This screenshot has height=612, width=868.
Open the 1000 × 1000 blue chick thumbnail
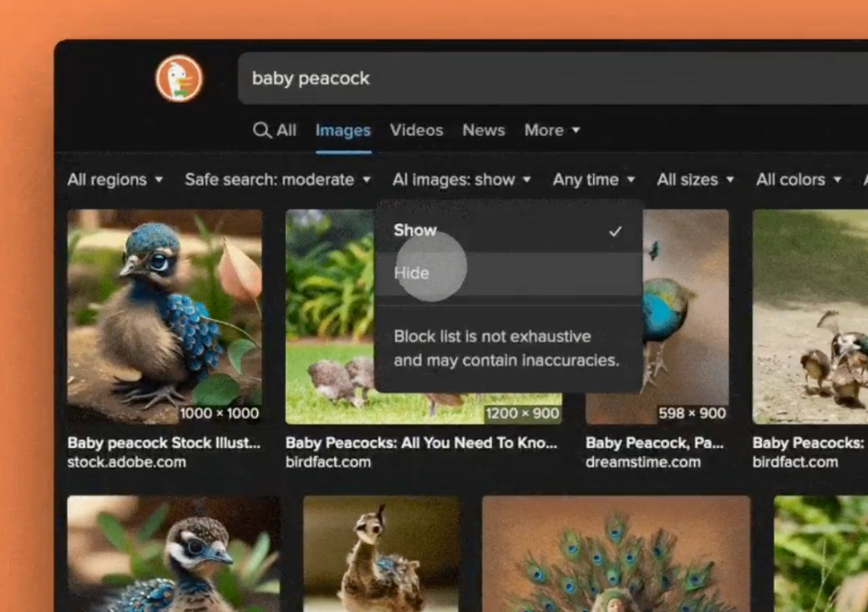[x=165, y=316]
